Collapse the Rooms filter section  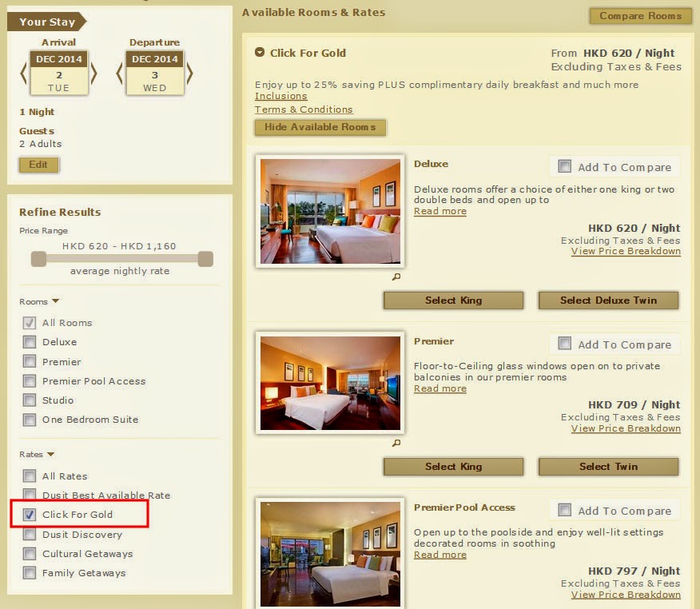click(x=55, y=301)
